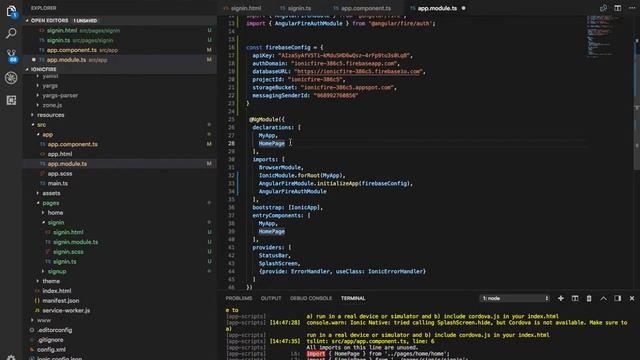Collapse the app folder

pyautogui.click(x=47, y=135)
